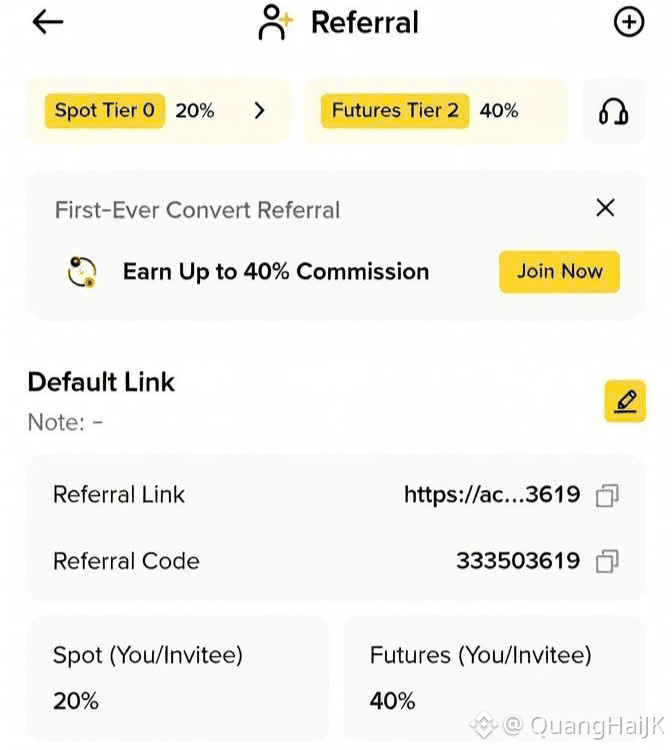Tap the Earn Up to 40% Commission text
This screenshot has height=750, width=672.
[x=276, y=272]
